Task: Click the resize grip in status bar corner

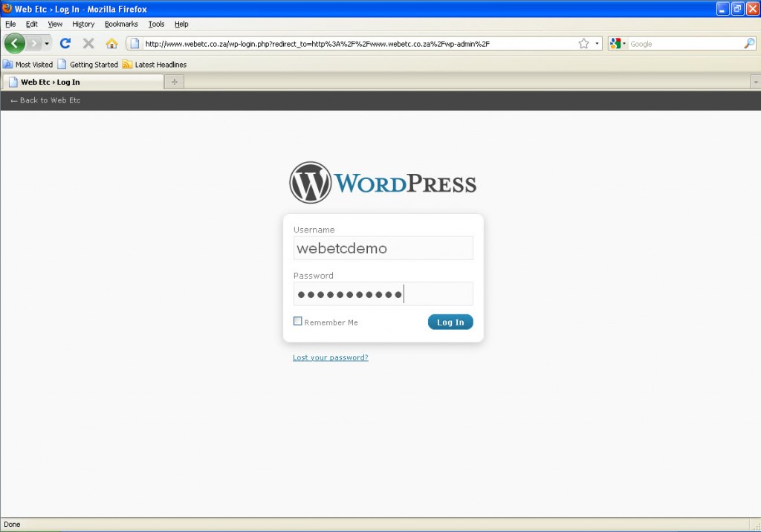Action: pos(756,526)
